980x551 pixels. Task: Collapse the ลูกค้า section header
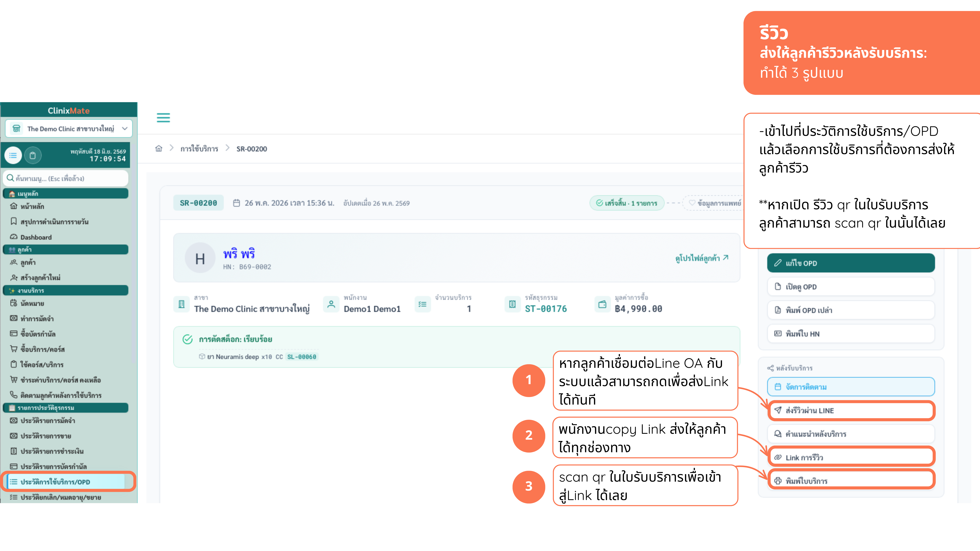(x=65, y=249)
